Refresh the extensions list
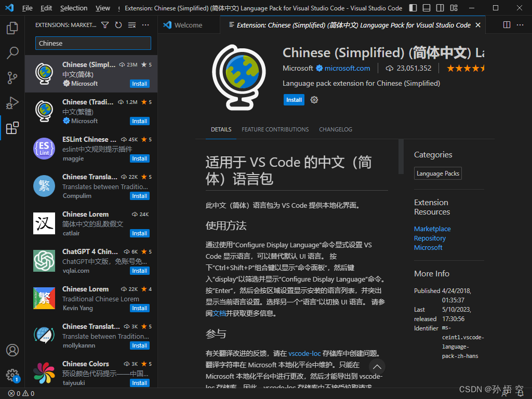The image size is (532, 399). click(x=118, y=24)
